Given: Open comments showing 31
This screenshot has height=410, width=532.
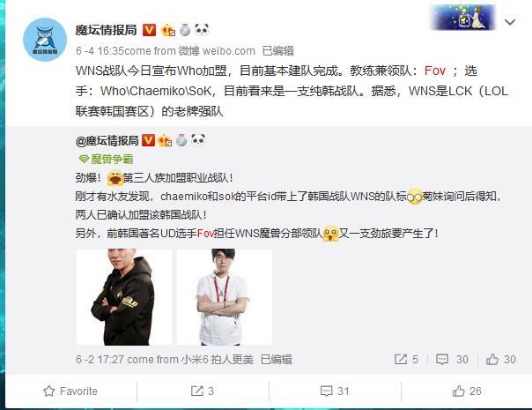Looking at the screenshot, I should point(335,391).
